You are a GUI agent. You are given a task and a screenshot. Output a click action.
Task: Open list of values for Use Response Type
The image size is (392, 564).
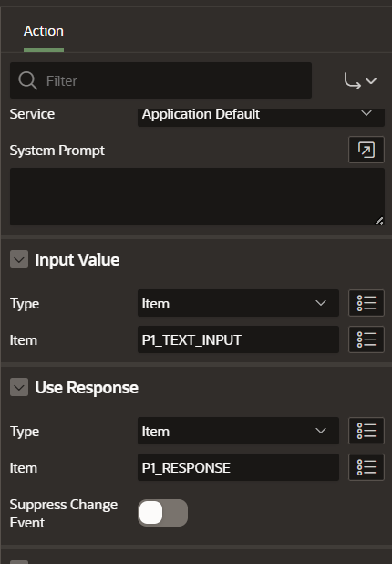pyautogui.click(x=366, y=431)
